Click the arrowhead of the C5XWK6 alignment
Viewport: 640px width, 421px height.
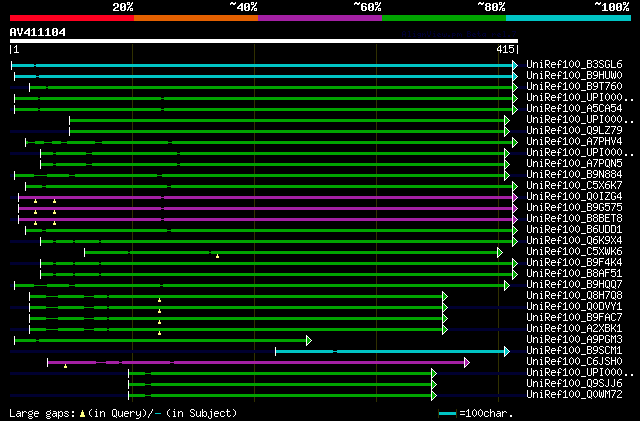tap(500, 252)
